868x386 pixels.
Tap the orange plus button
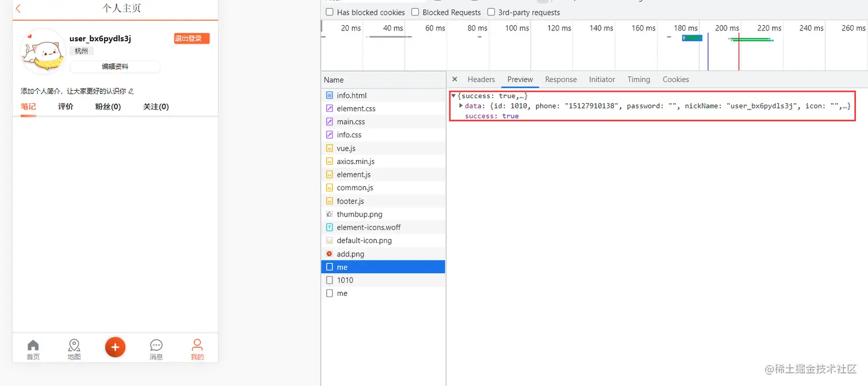[115, 347]
